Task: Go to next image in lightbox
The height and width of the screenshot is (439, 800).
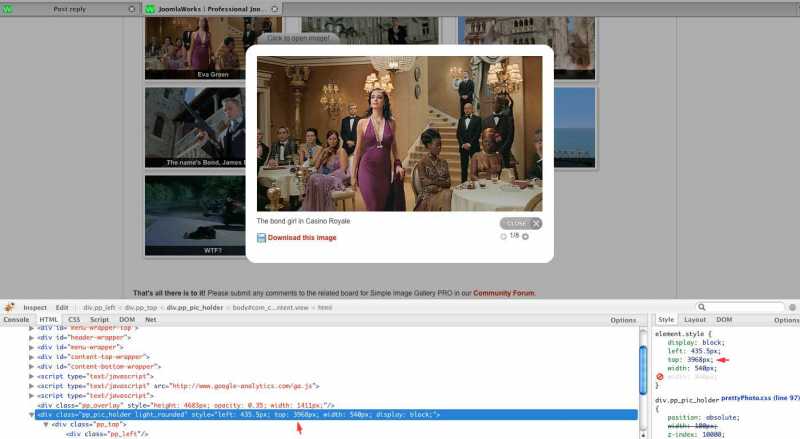Action: (525, 236)
